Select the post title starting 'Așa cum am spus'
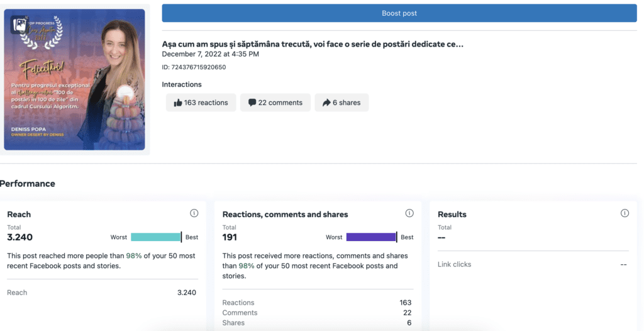644x331 pixels. (x=313, y=44)
